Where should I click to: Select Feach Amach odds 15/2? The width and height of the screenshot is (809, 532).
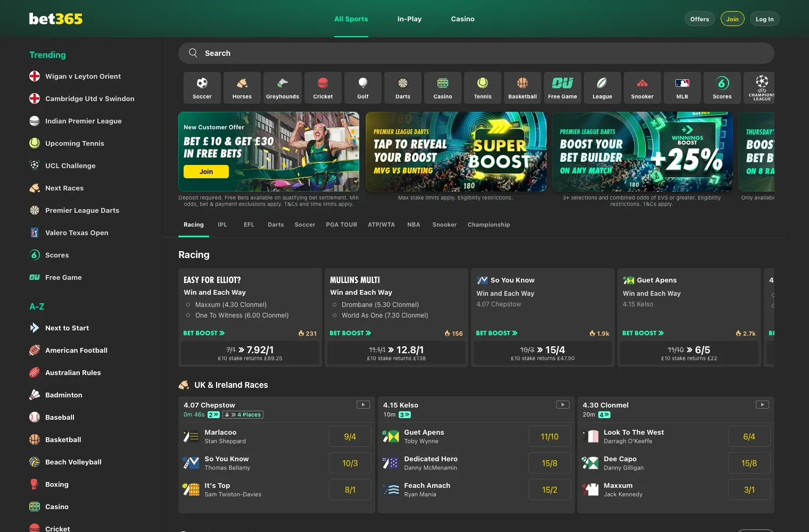click(550, 489)
